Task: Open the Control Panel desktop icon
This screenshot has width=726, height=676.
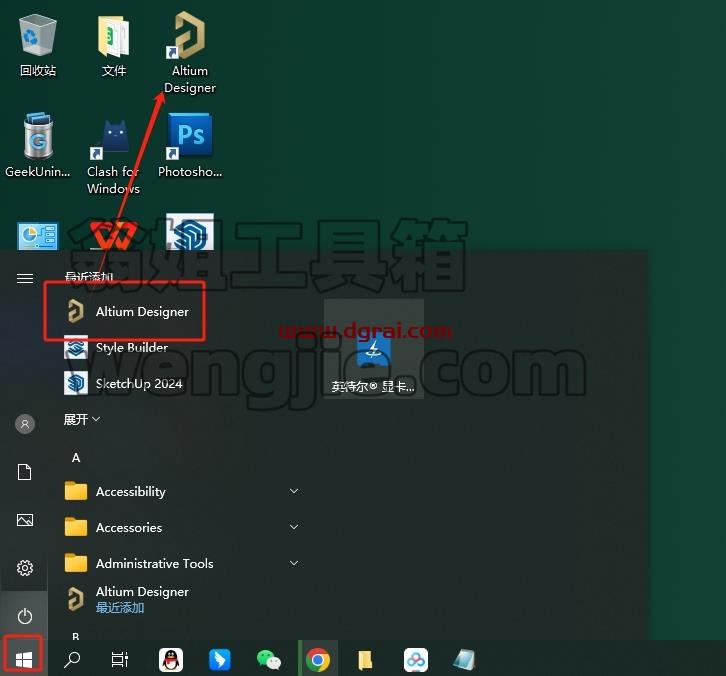Action: [x=38, y=236]
